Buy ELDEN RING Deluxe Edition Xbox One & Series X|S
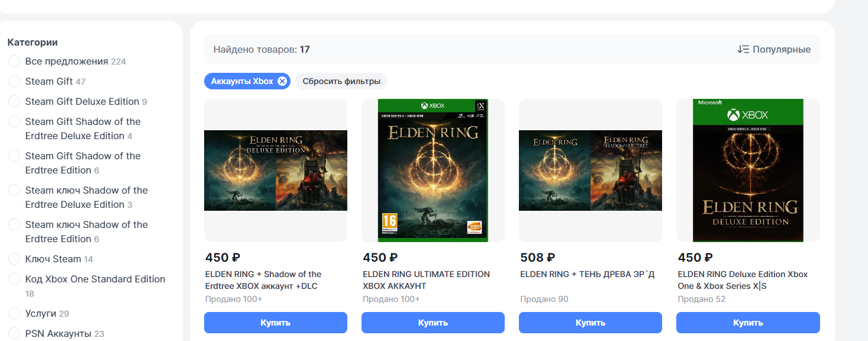Screen dimensions: 868x341 coord(748,323)
